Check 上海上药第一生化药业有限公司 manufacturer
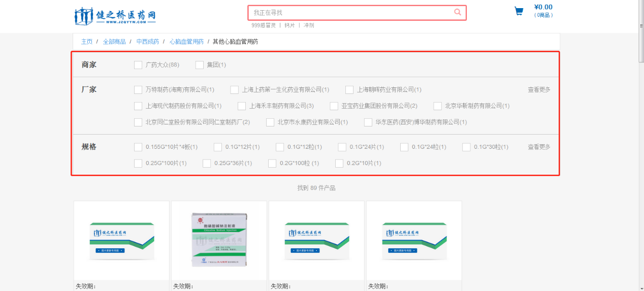The width and height of the screenshot is (644, 291). pos(234,90)
